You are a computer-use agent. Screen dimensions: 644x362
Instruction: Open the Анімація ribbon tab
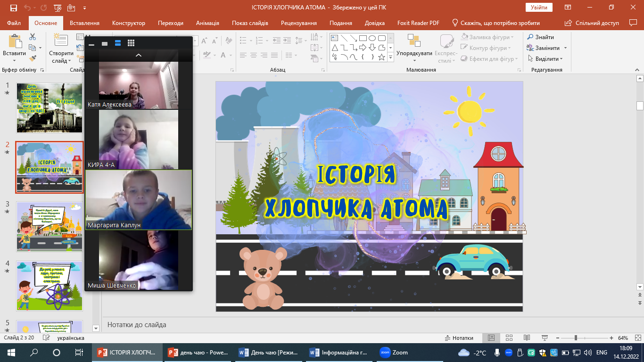click(207, 23)
